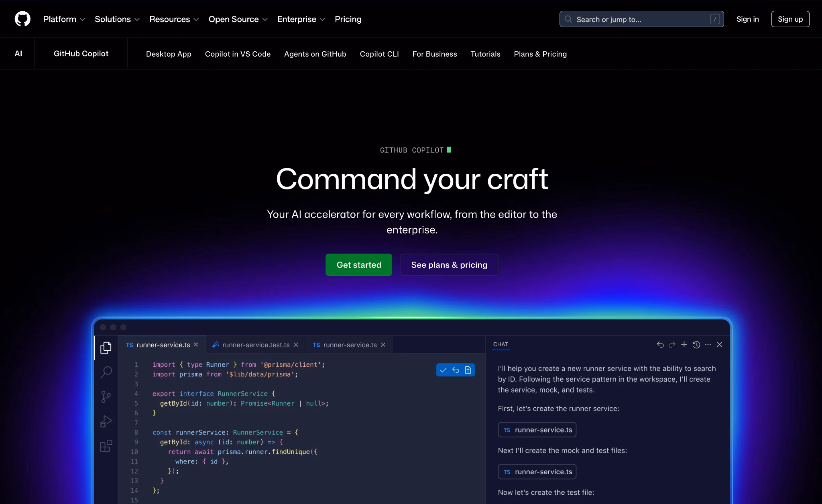822x504 pixels.
Task: Click the insert-into-file icon in blue toolbar
Action: (x=468, y=370)
